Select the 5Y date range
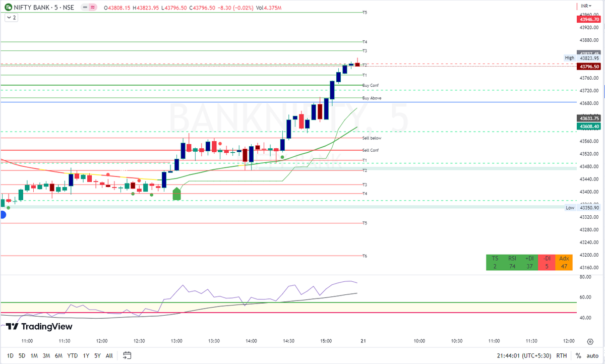The image size is (605, 364). [97, 355]
